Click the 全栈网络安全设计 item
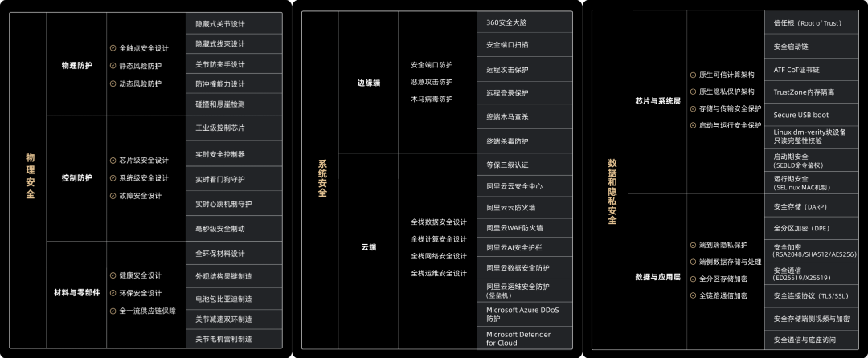Viewport: 868px width, 358px height. [439, 256]
